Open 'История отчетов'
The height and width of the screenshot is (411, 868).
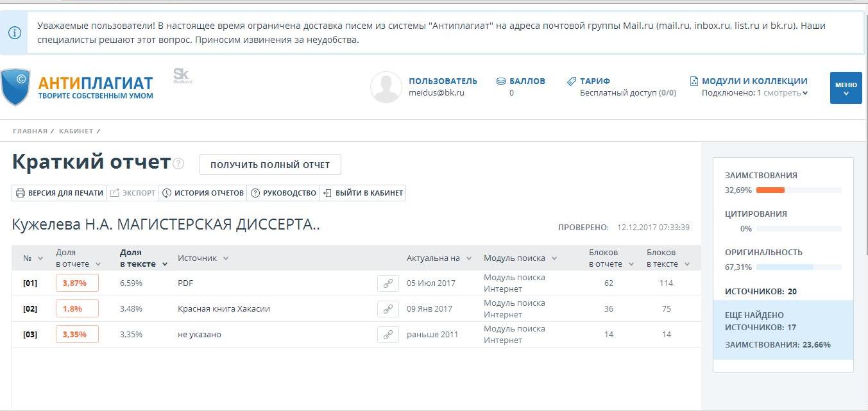click(x=203, y=193)
